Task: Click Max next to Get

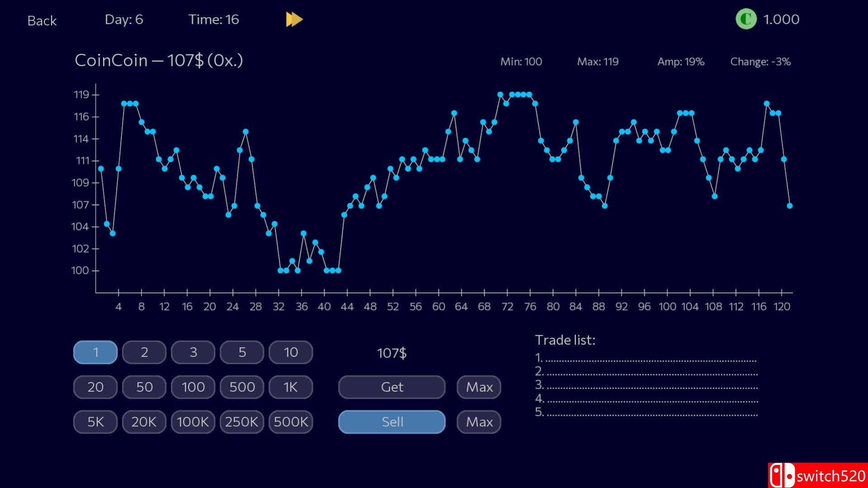Action: (479, 387)
